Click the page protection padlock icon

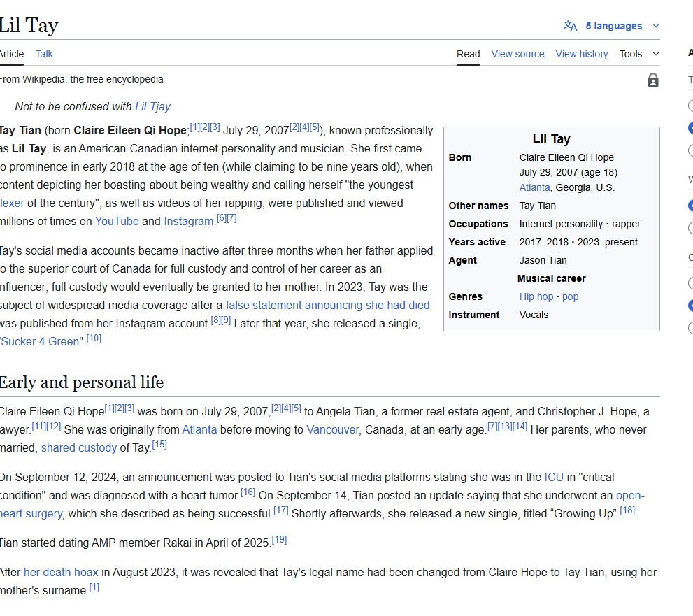click(x=652, y=80)
